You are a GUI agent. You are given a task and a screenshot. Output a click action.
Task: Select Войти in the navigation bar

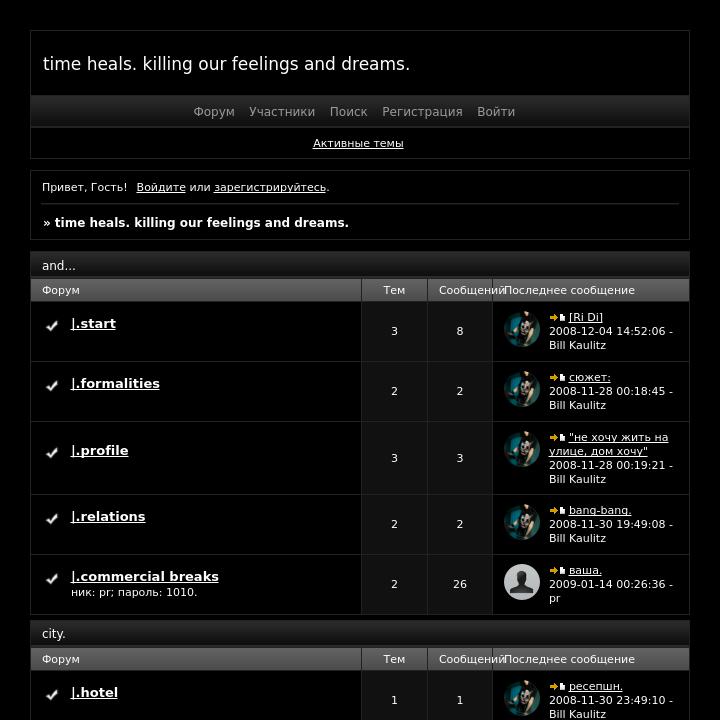pos(496,112)
